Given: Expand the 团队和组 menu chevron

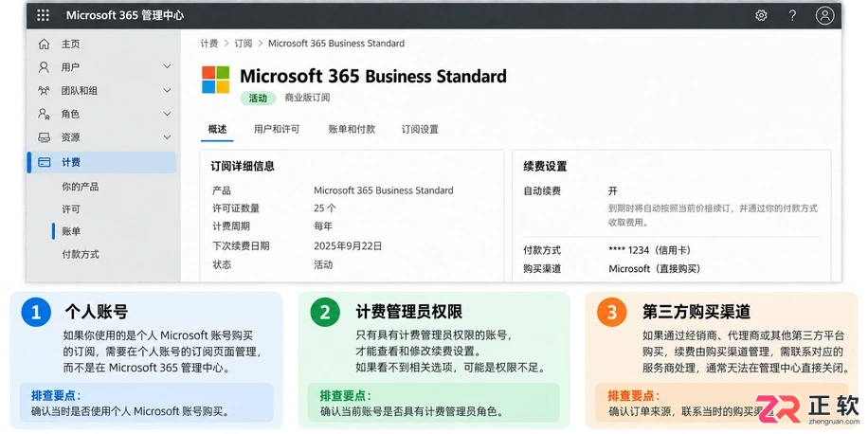Looking at the screenshot, I should [x=167, y=90].
